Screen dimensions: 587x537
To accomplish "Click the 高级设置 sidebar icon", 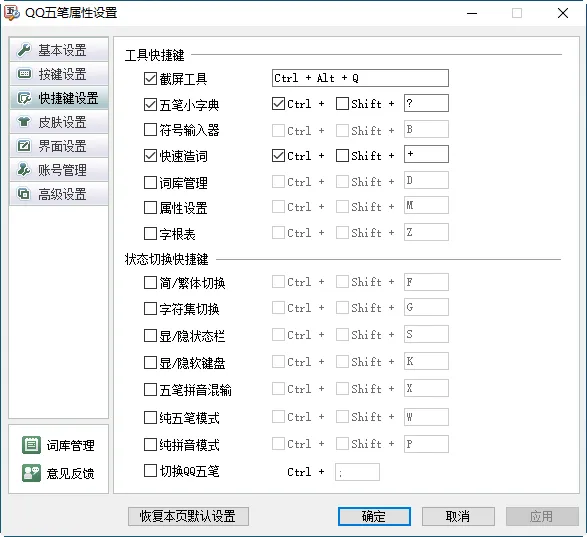I will [24, 194].
